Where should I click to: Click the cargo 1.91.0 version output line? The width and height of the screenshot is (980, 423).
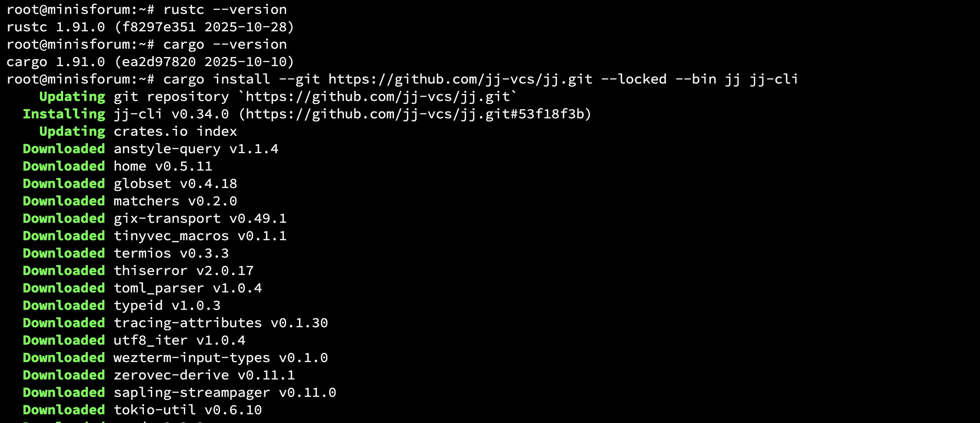tap(150, 62)
